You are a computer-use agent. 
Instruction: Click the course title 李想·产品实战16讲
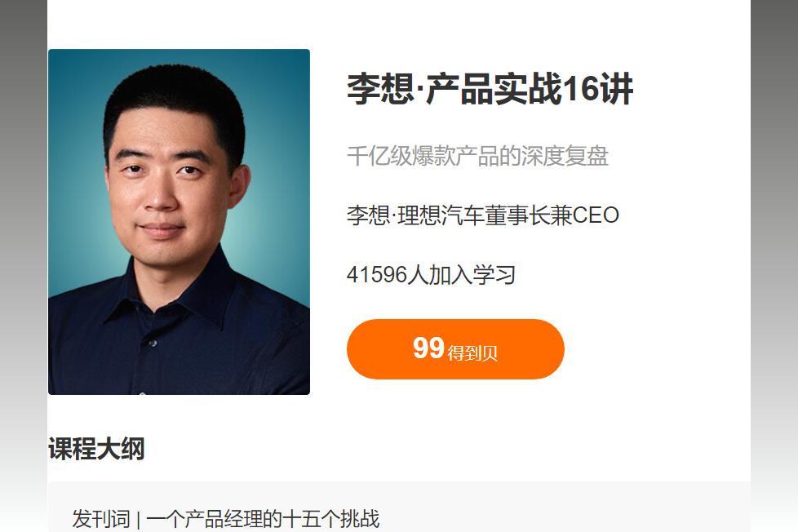pyautogui.click(x=490, y=89)
